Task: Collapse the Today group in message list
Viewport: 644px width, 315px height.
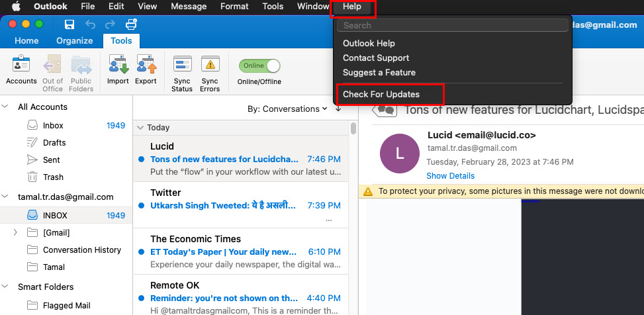Action: 140,127
